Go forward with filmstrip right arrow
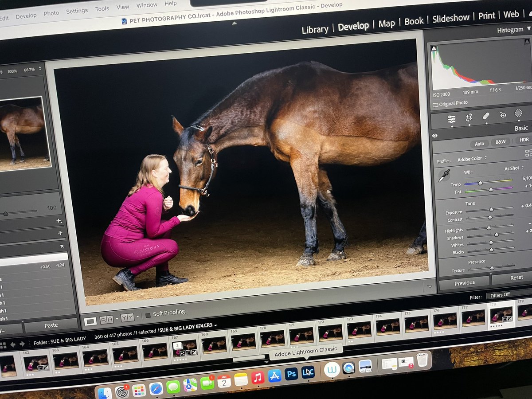Image resolution: width=532 pixels, height=399 pixels. click(x=21, y=344)
